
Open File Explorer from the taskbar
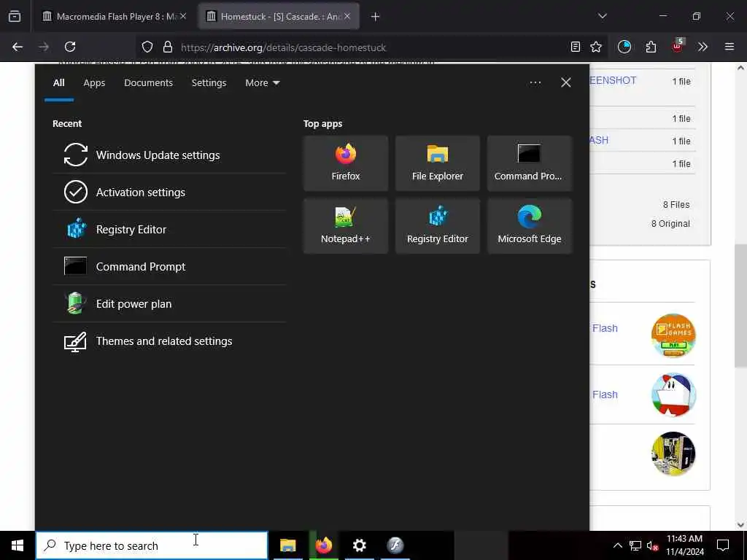click(287, 545)
